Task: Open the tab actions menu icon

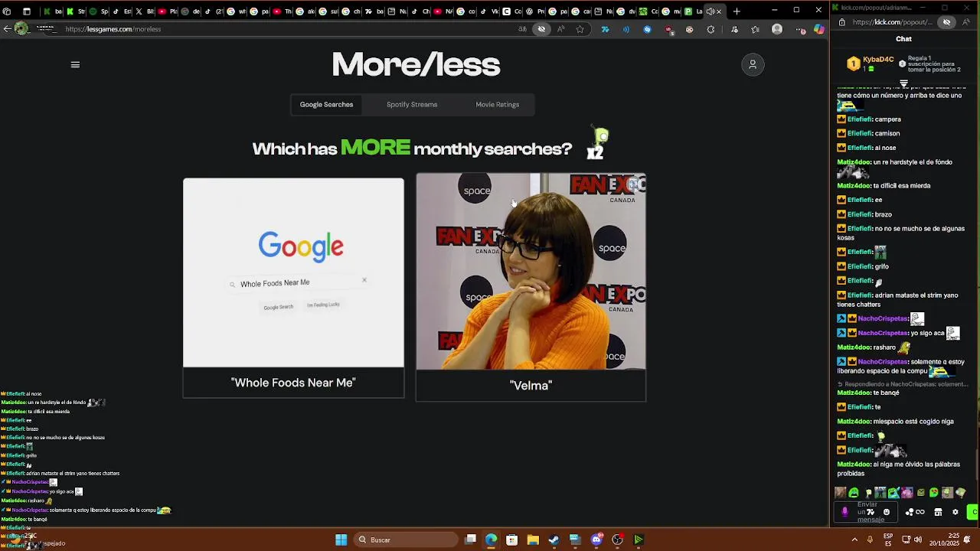Action: pos(7,11)
